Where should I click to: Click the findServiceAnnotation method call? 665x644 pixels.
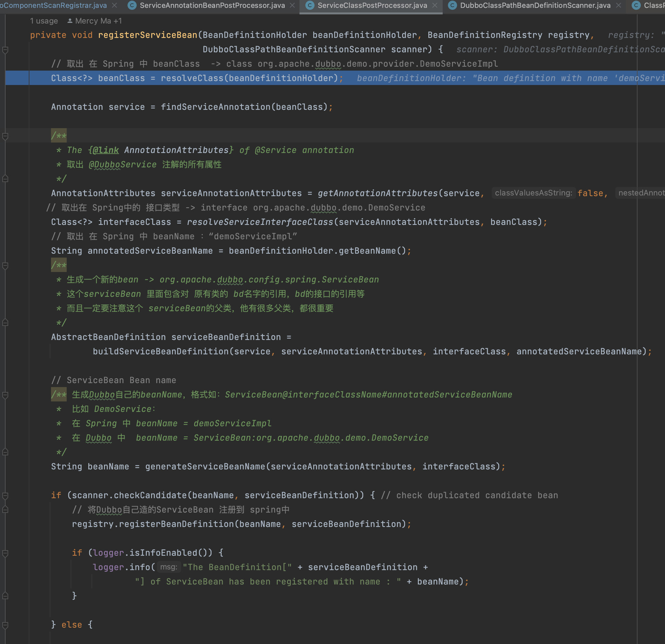pyautogui.click(x=215, y=107)
